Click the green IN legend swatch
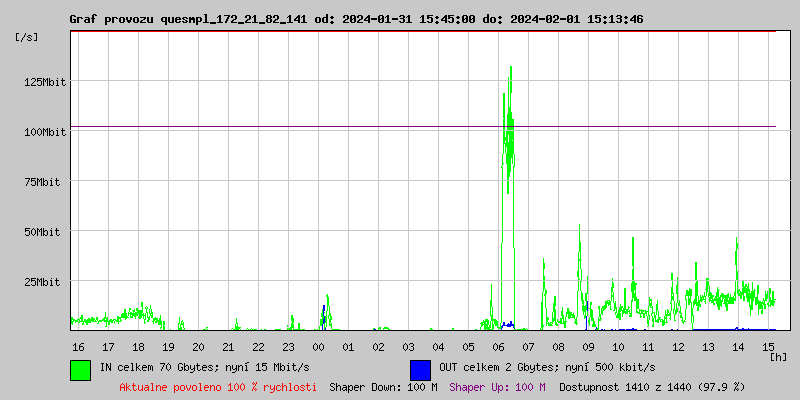Image resolution: width=800 pixels, height=400 pixels. click(x=80, y=369)
